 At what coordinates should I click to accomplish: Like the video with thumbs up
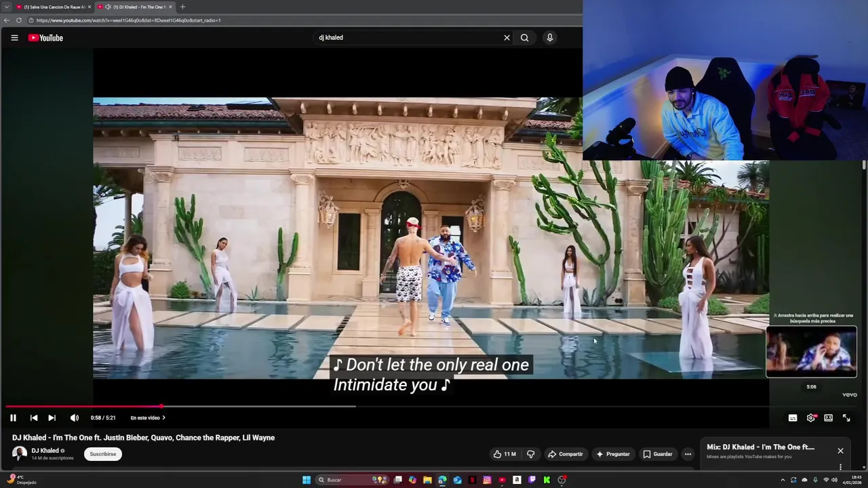click(x=505, y=454)
